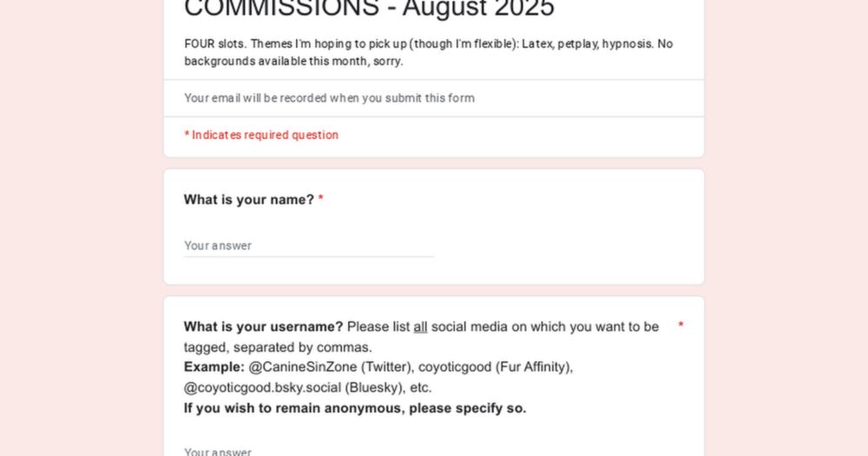Click the coyoticgood (Fur Affinity) example text
Image resolution: width=868 pixels, height=456 pixels.
(496, 367)
